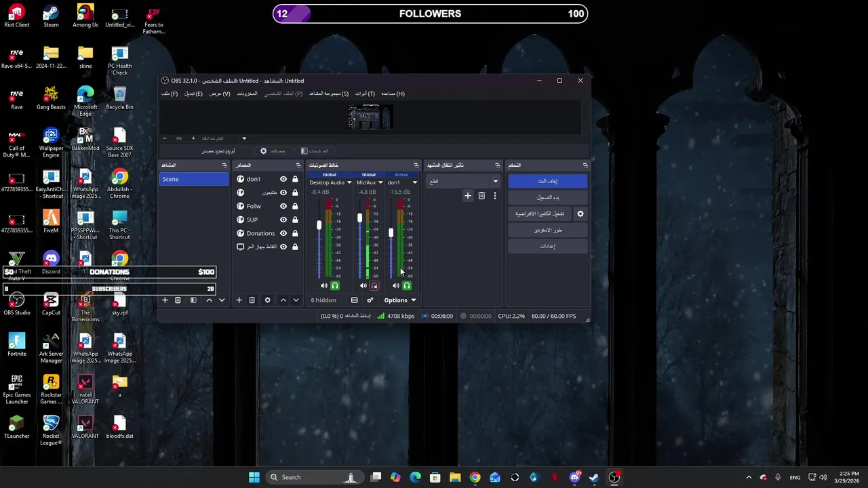This screenshot has width=868, height=488.
Task: Open the Tools (T) menu
Action: click(365, 94)
